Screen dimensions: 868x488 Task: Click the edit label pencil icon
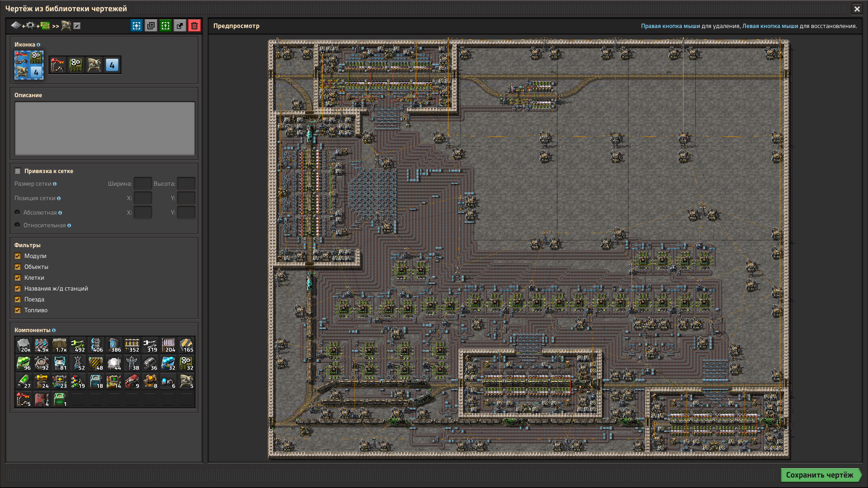(x=77, y=26)
